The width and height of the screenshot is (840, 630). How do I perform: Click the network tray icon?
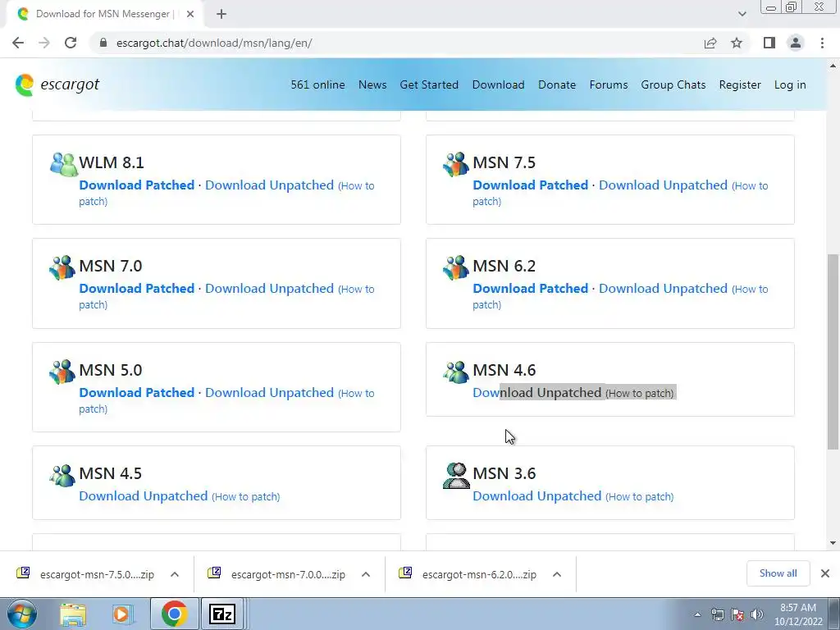tap(717, 614)
